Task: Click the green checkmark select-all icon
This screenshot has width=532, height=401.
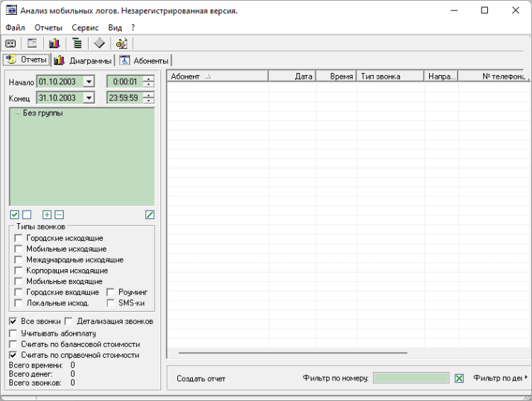Action: pos(15,215)
